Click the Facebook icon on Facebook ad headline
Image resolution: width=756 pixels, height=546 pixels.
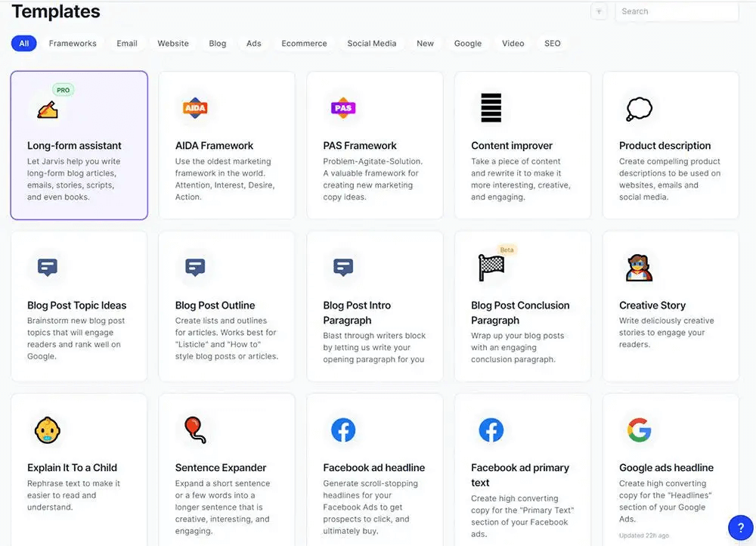point(343,429)
